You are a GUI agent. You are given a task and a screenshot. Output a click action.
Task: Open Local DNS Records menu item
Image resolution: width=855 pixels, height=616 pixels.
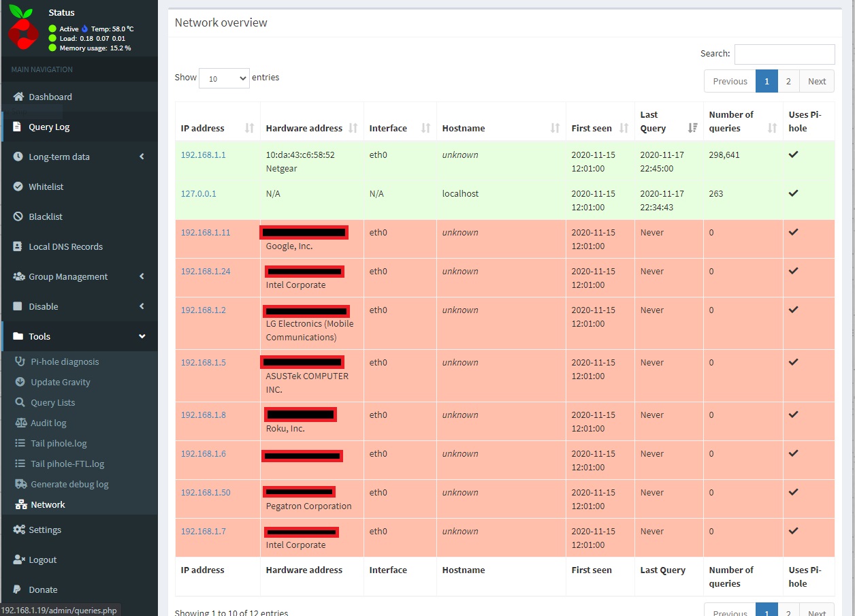tap(79, 246)
